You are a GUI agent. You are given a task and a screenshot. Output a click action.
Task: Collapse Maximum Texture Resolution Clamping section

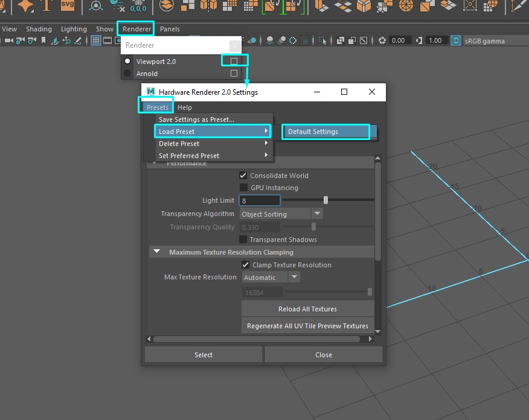point(156,252)
